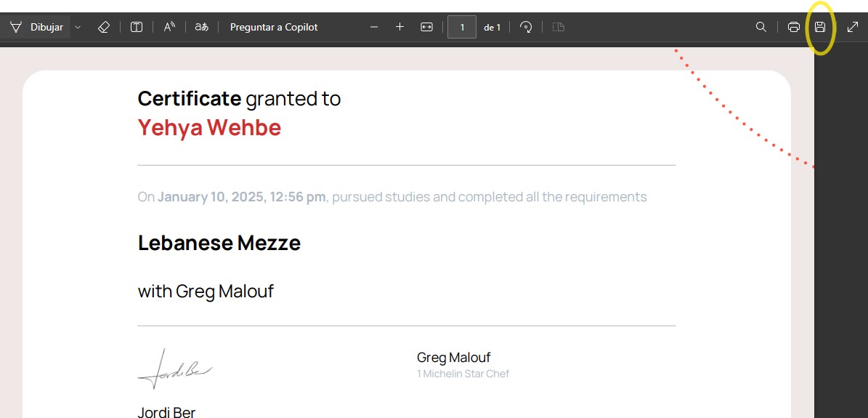The image size is (868, 418).
Task: Open the search in PDF tool
Action: pos(761,28)
